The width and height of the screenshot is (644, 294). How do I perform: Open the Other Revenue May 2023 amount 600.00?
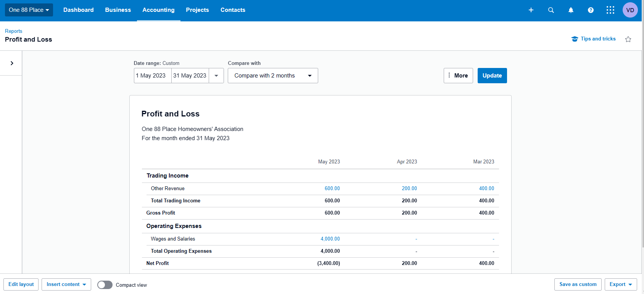coord(332,188)
